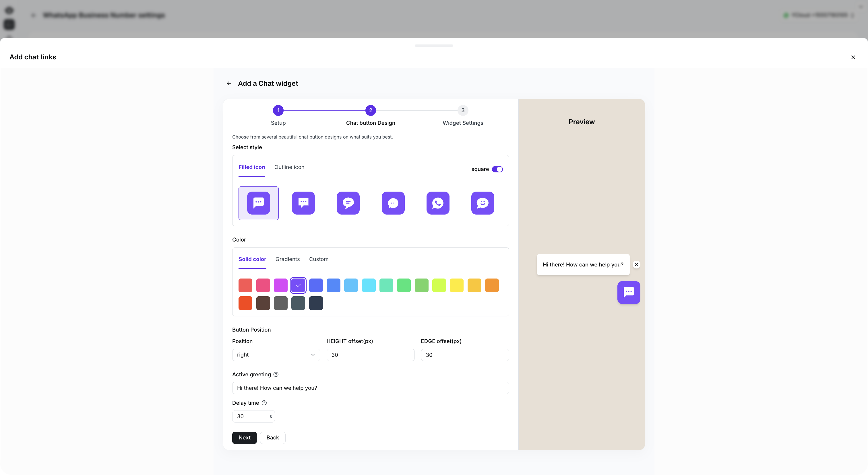Click the EDGE offset input field

pos(465,355)
